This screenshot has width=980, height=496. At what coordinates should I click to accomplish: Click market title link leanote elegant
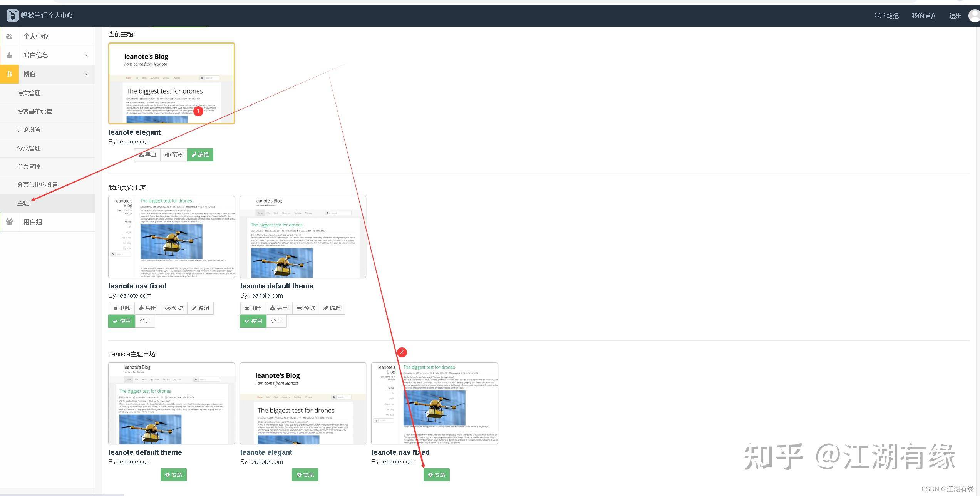pyautogui.click(x=266, y=452)
